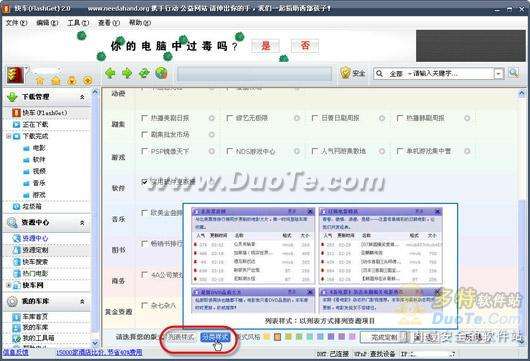
Task: Click the 信息反馈 link in the status bar
Action: click(15, 353)
